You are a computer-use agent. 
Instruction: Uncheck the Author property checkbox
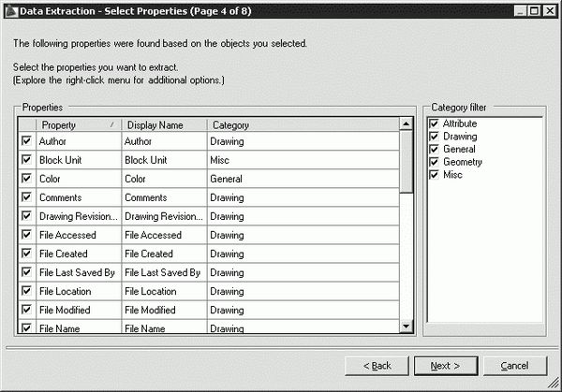pos(26,140)
